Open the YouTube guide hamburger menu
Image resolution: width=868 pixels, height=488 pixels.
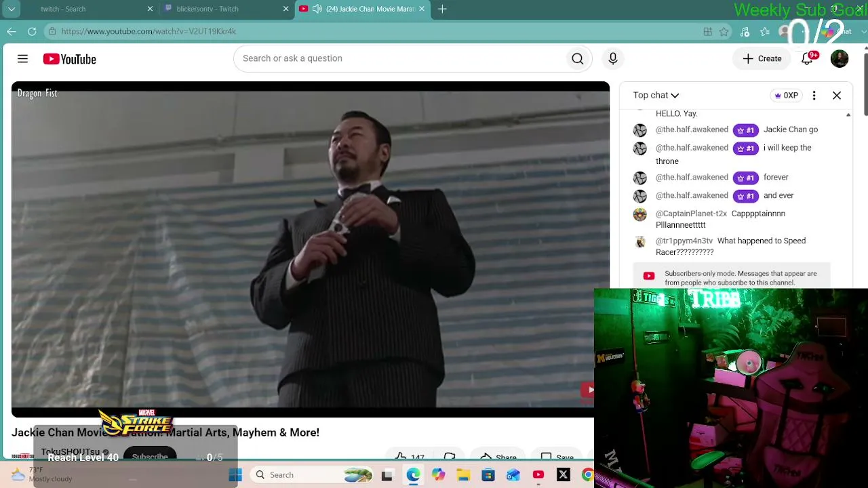coord(22,59)
